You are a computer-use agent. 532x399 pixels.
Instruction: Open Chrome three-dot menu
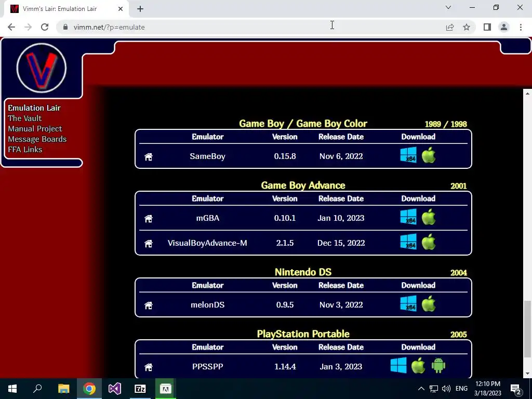pyautogui.click(x=521, y=27)
